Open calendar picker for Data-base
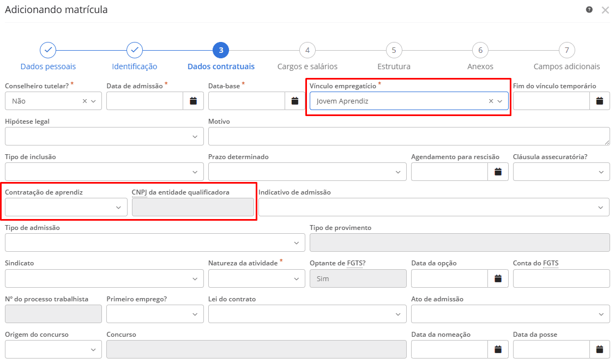 point(295,101)
